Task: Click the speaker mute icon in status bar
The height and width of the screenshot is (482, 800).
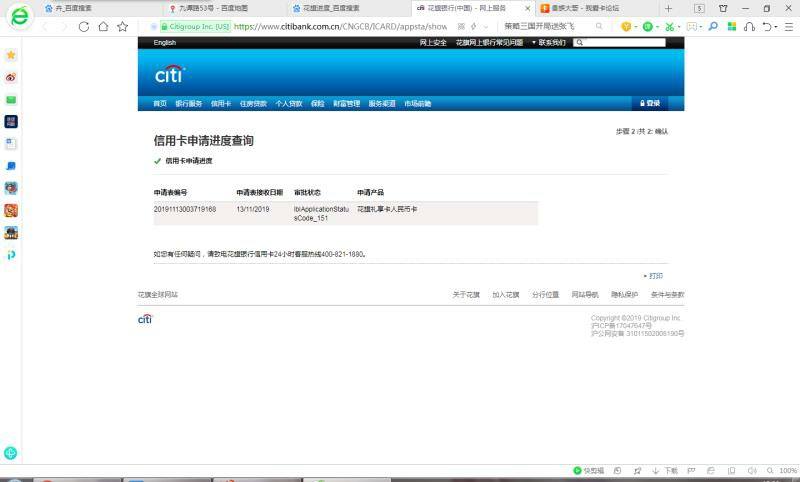Action: click(752, 470)
